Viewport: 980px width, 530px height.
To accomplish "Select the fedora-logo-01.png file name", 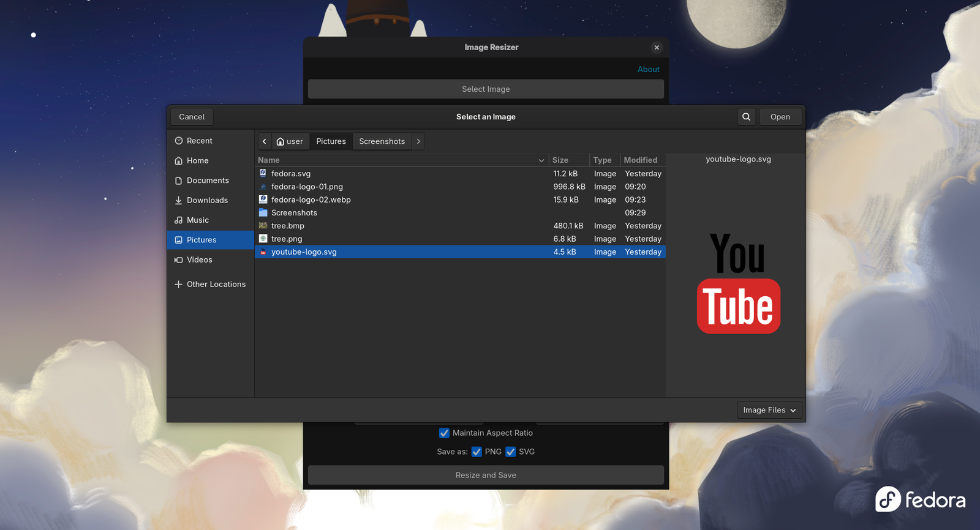I will click(307, 187).
